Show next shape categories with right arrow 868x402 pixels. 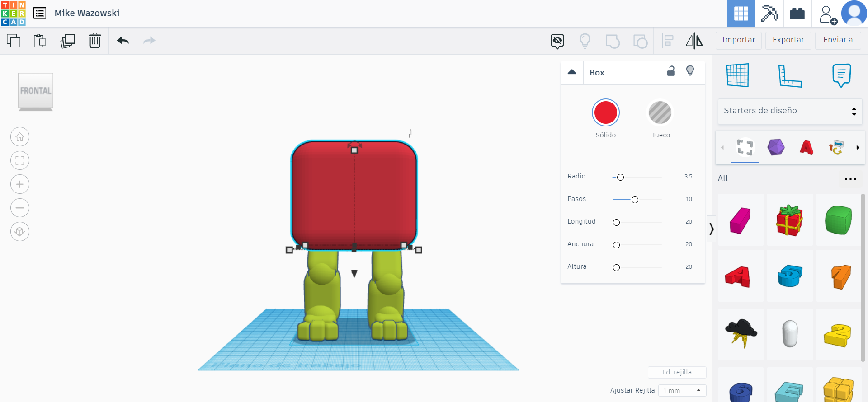coord(858,147)
